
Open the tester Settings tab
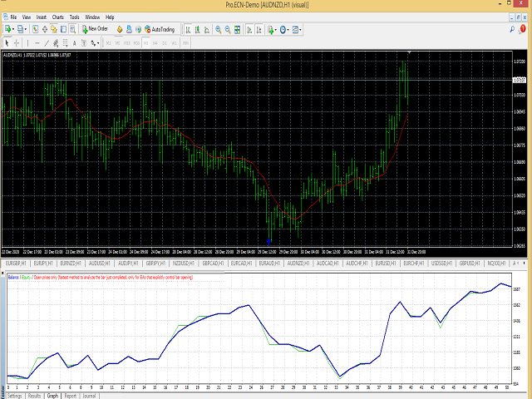point(15,396)
